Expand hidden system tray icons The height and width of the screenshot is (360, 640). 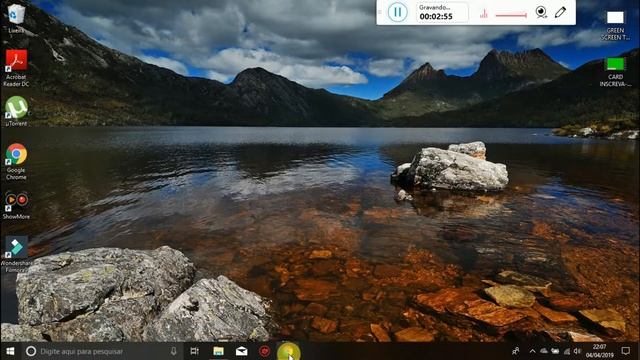[532, 351]
